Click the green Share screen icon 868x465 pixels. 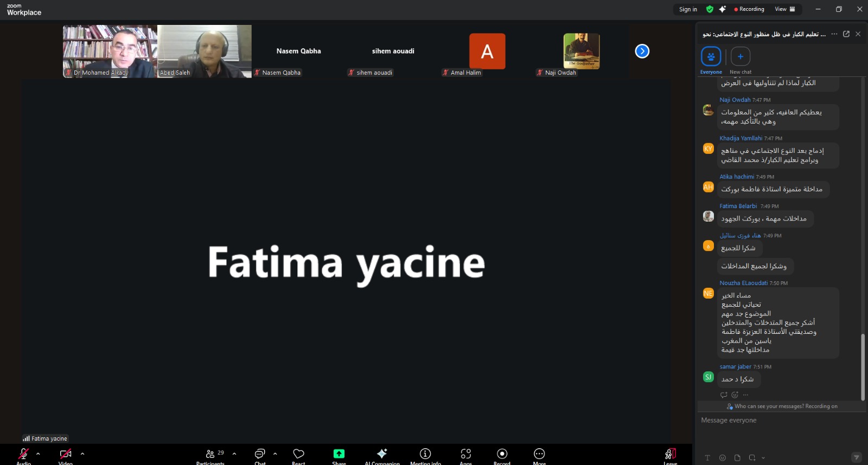[339, 454]
